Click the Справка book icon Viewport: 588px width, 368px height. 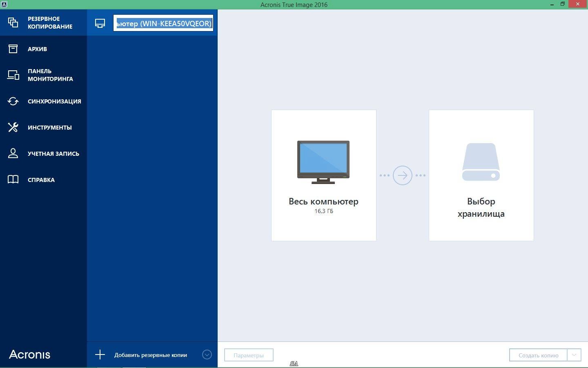(x=13, y=180)
